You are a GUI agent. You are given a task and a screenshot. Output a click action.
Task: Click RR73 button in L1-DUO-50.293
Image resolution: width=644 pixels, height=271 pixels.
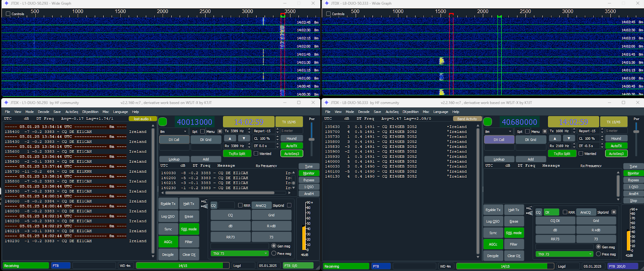(x=230, y=237)
